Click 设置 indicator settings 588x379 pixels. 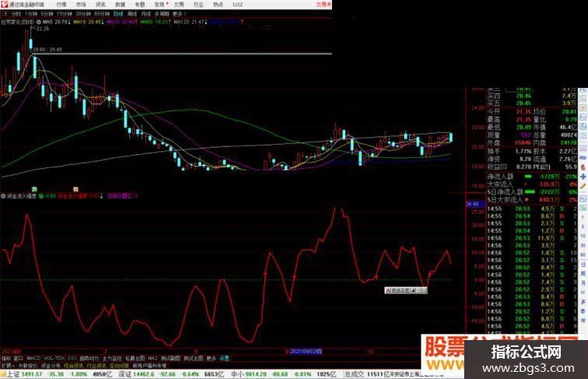(x=224, y=358)
